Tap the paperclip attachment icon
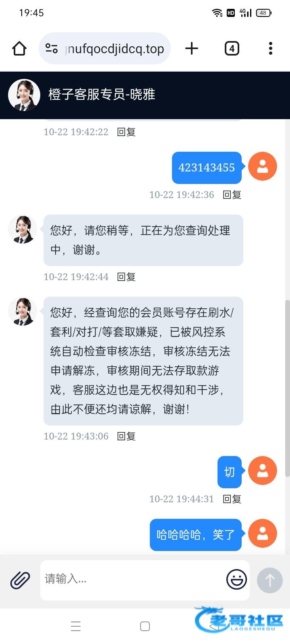The width and height of the screenshot is (290, 644). click(20, 580)
